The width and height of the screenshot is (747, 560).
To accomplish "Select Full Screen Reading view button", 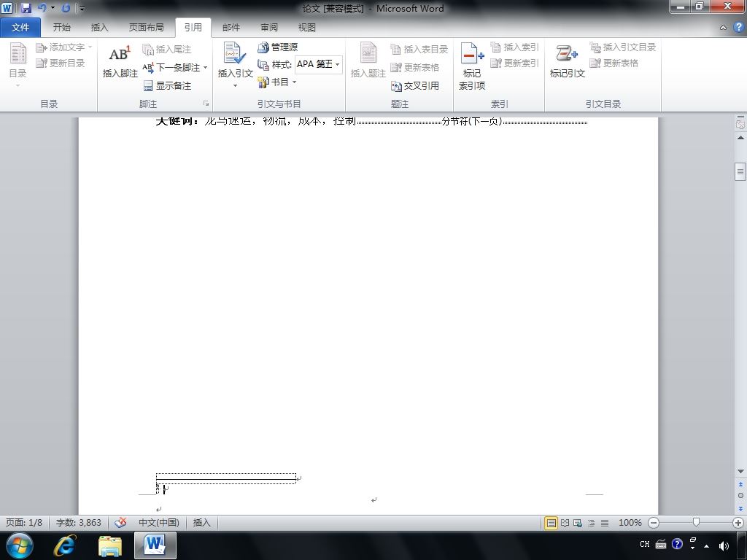I will (565, 523).
